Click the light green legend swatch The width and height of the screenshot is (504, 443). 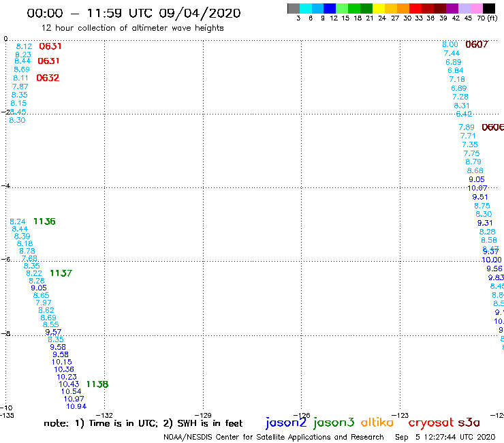click(x=343, y=8)
